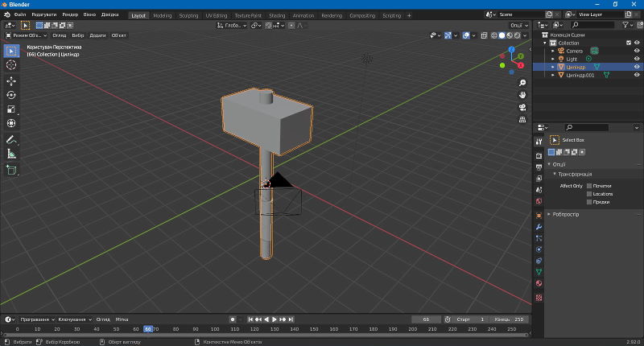Open Material properties tab
644x346 pixels.
pyautogui.click(x=539, y=283)
